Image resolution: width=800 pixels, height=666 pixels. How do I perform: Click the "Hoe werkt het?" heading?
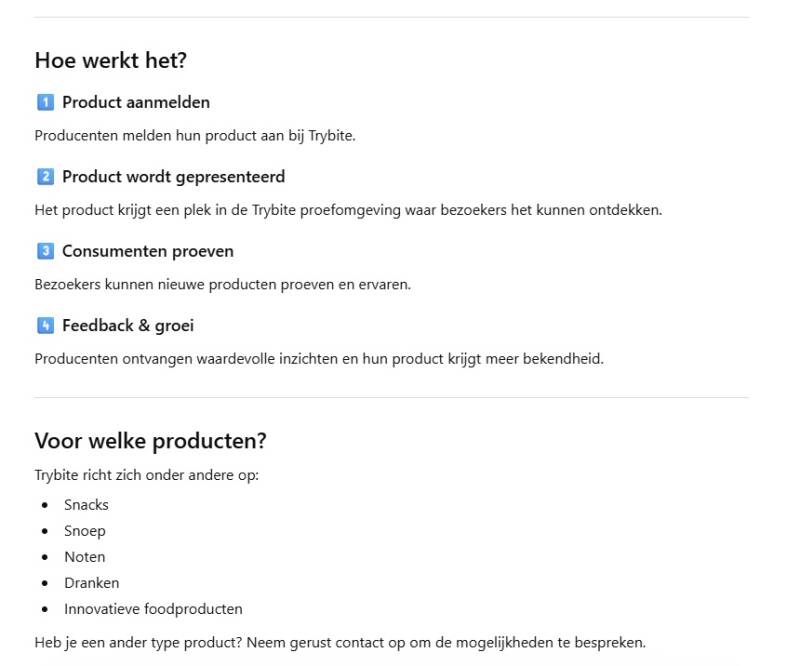tap(110, 60)
